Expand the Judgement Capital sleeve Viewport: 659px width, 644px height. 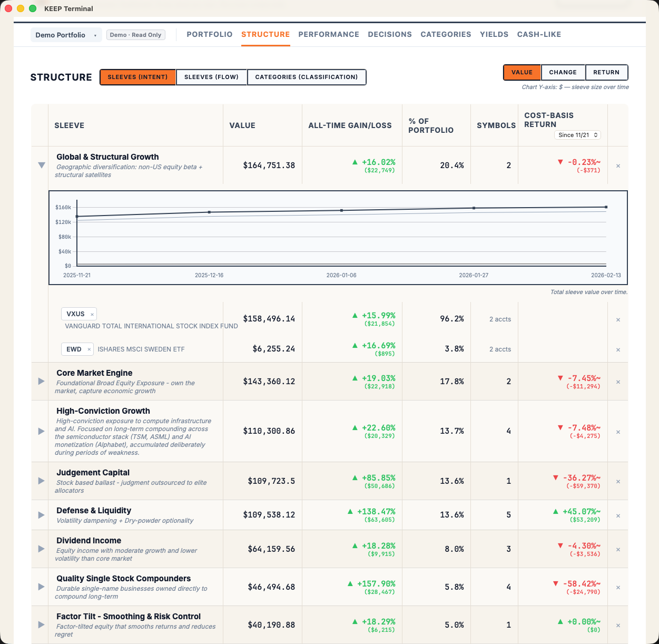coord(41,481)
